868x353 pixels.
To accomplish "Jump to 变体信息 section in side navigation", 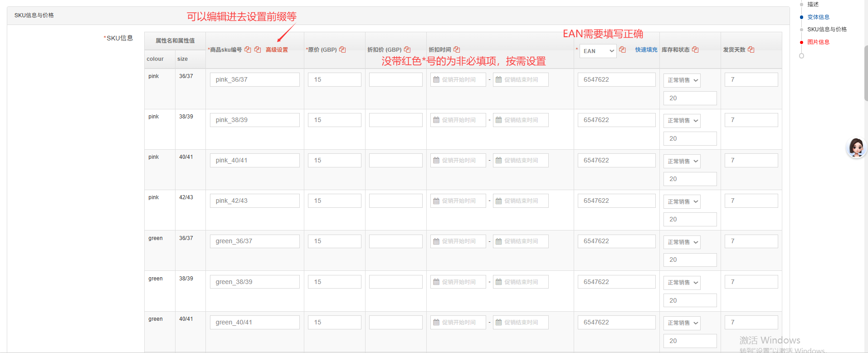I will pos(818,17).
